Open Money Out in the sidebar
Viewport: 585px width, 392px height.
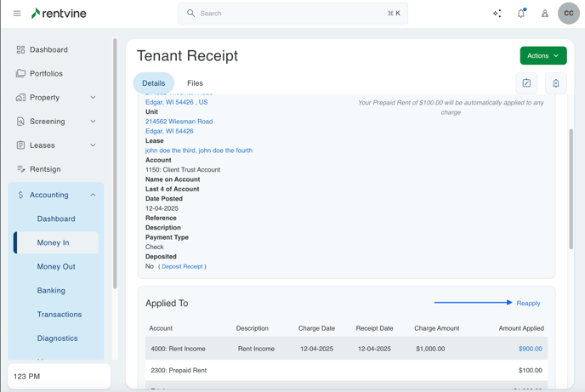pyautogui.click(x=56, y=267)
